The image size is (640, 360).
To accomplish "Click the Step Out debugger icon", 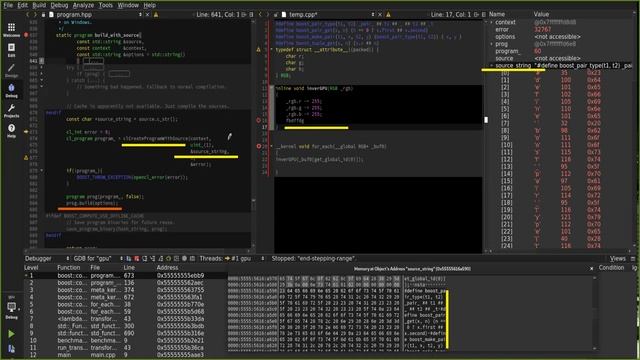I will [x=160, y=258].
